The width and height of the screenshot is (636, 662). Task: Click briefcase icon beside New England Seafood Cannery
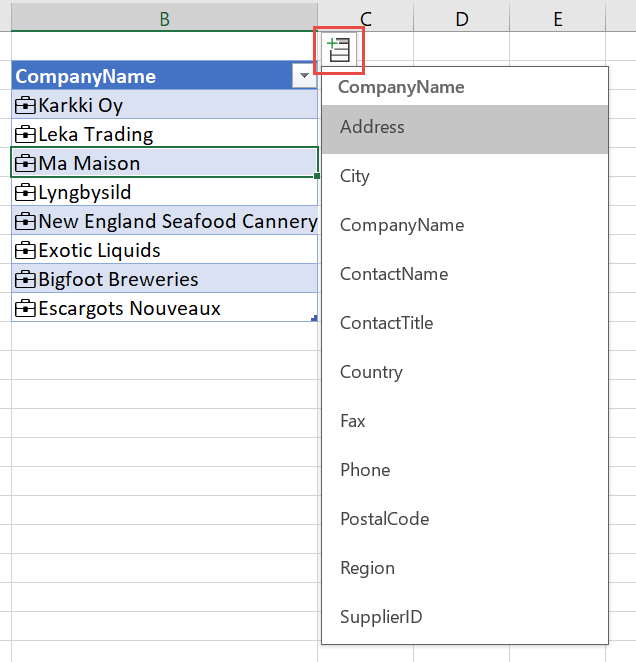click(x=25, y=222)
